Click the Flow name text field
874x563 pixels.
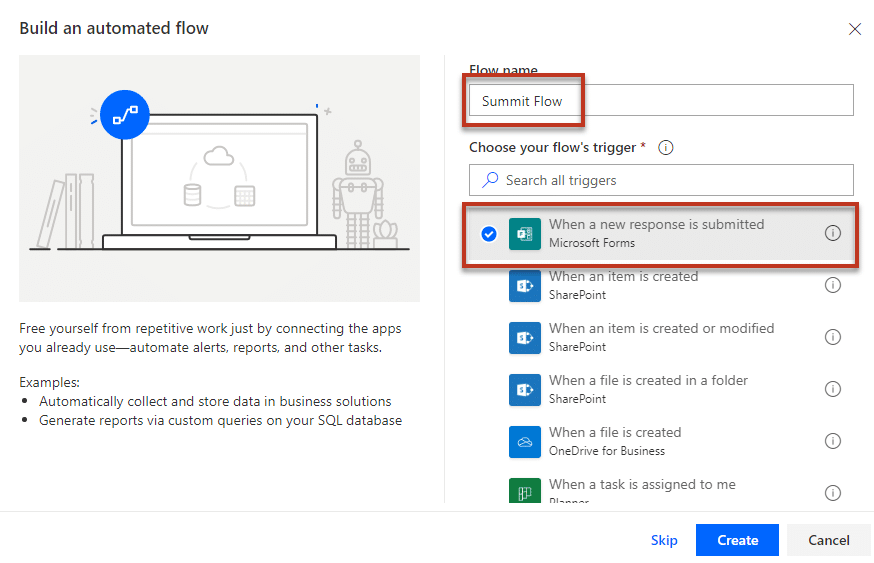tap(661, 101)
